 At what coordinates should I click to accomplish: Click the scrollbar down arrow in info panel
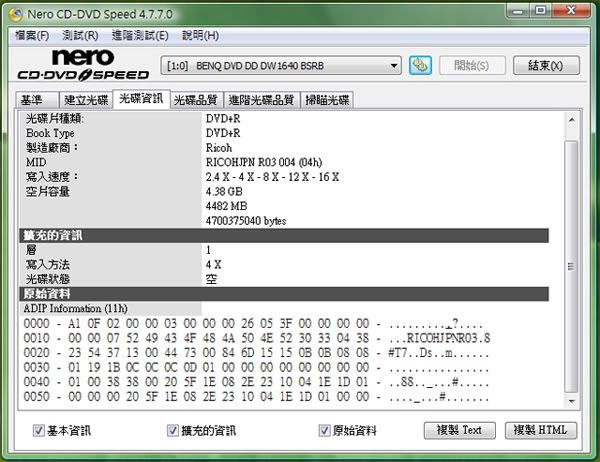(571, 401)
